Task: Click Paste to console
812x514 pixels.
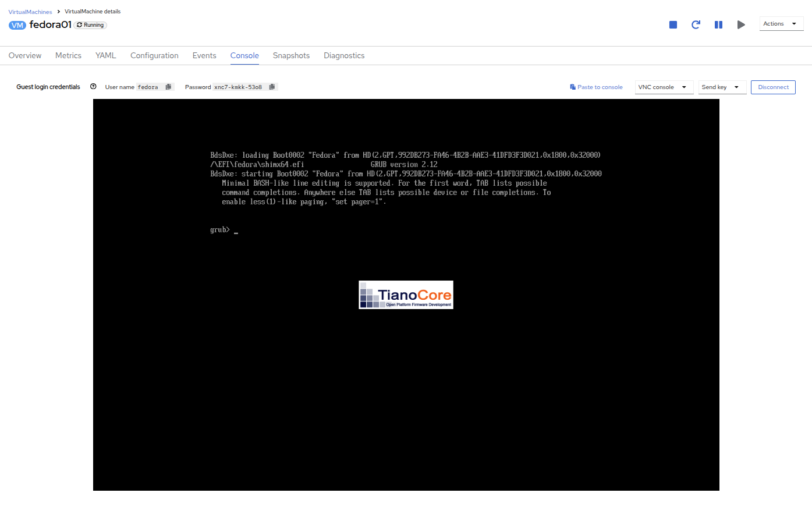Action: 596,87
